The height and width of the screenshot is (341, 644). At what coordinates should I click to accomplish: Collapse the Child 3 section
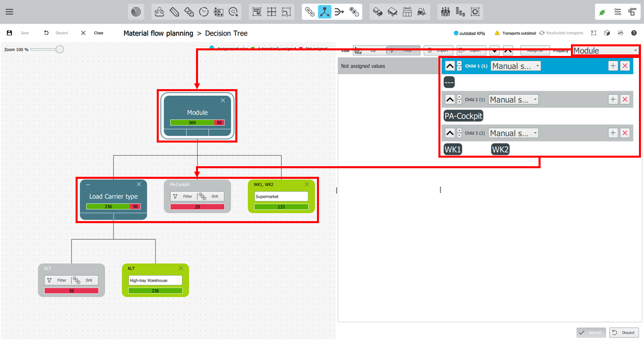[450, 133]
